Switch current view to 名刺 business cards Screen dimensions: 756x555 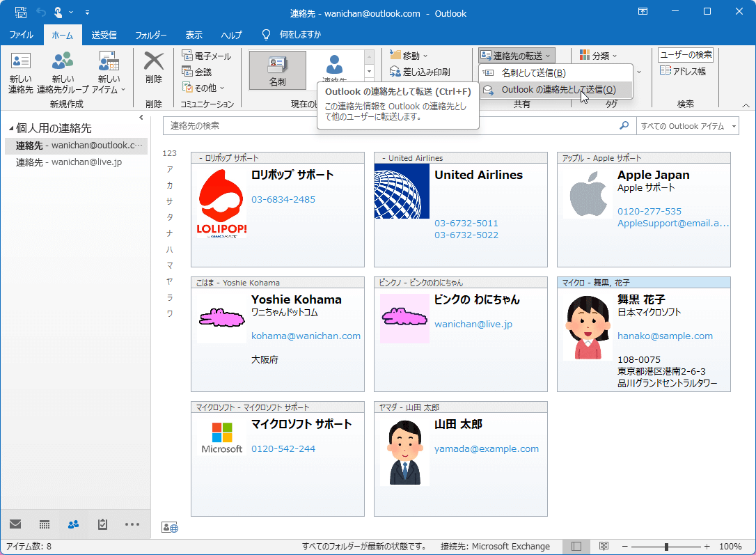[x=278, y=70]
